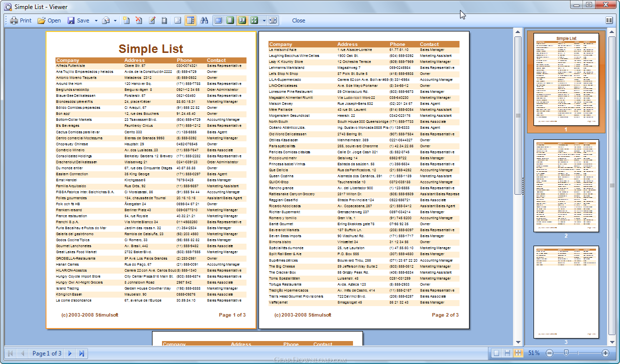The width and height of the screenshot is (620, 364).
Task: Expand the Save format dropdown arrow
Action: 96,20
